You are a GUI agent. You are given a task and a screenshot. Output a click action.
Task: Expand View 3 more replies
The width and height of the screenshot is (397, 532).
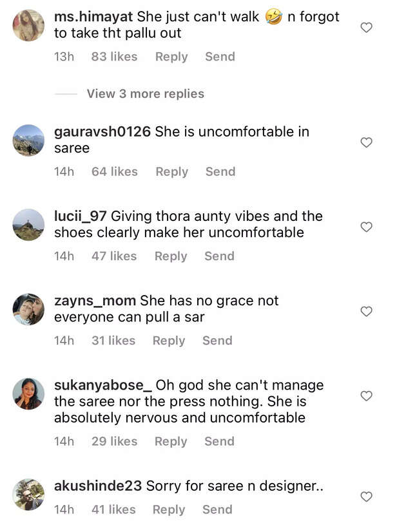click(145, 94)
